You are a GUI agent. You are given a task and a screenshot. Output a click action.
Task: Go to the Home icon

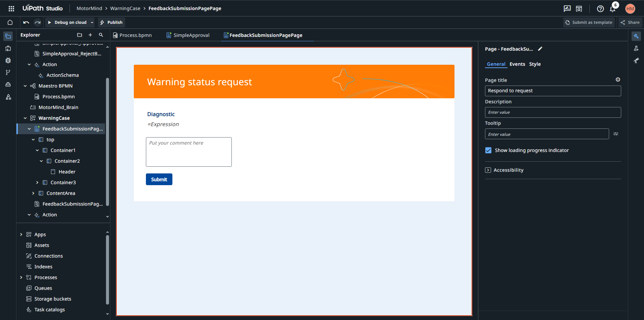(10, 22)
